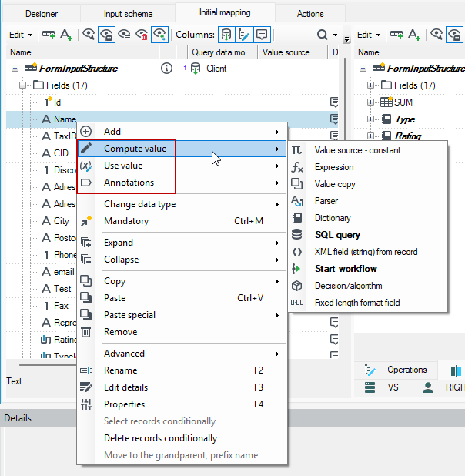The width and height of the screenshot is (465, 476).
Task: Switch to the Designer tab
Action: click(x=42, y=14)
